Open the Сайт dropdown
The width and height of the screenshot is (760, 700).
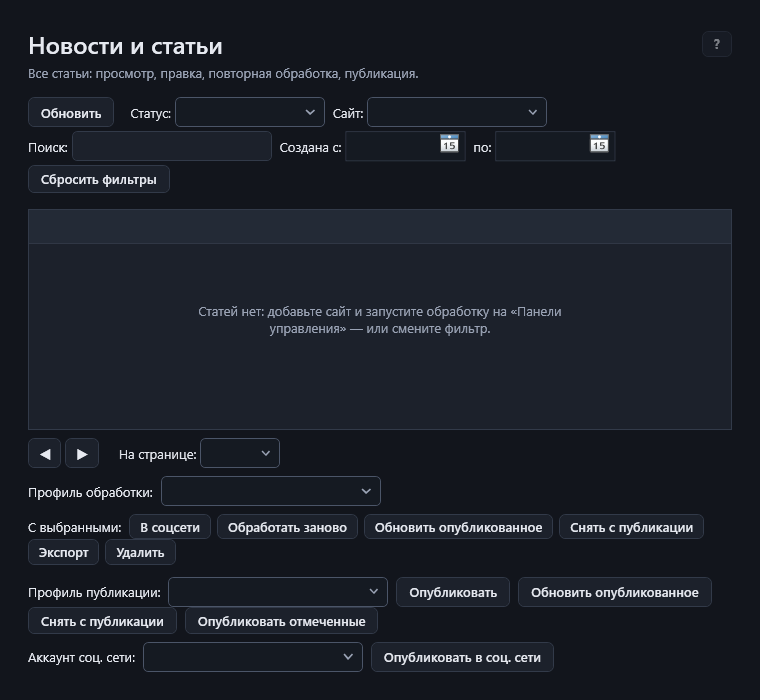pyautogui.click(x=457, y=112)
